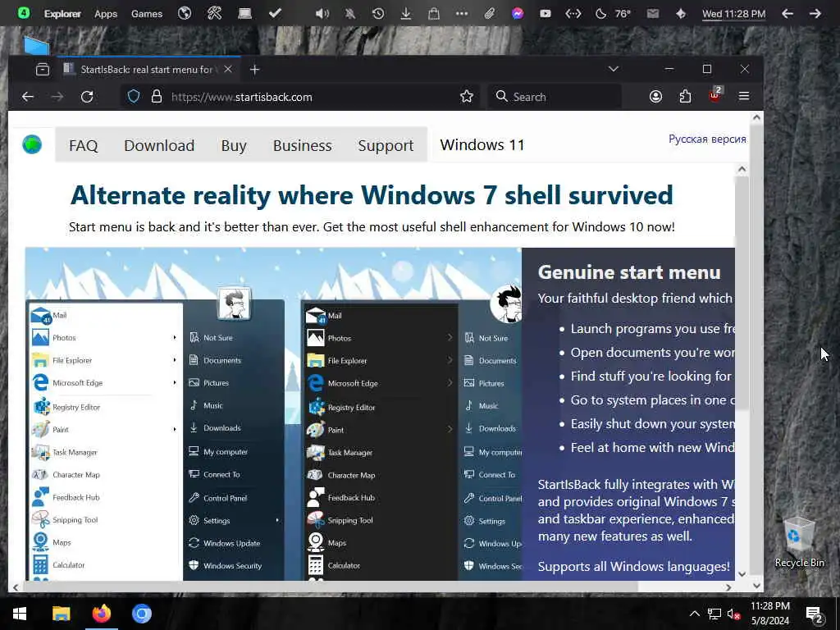Open the Extensions puzzle icon

[685, 97]
